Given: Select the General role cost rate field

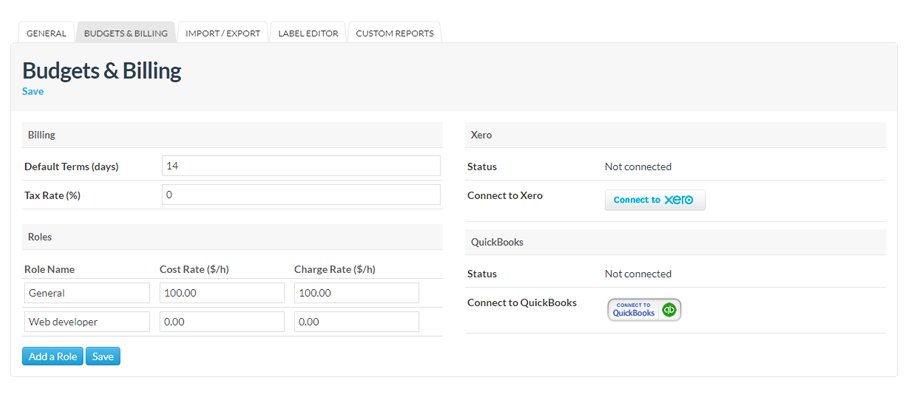Looking at the screenshot, I should (222, 293).
